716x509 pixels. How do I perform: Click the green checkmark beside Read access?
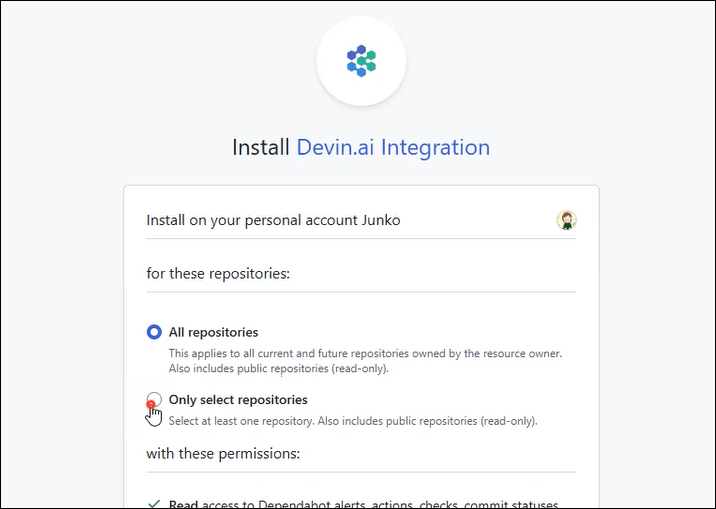point(154,504)
